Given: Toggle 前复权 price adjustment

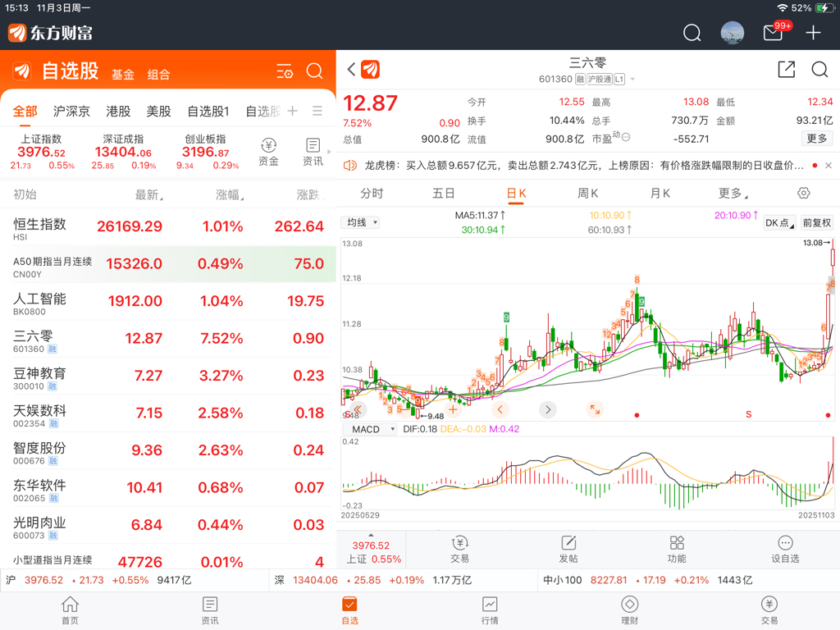Looking at the screenshot, I should pyautogui.click(x=816, y=223).
